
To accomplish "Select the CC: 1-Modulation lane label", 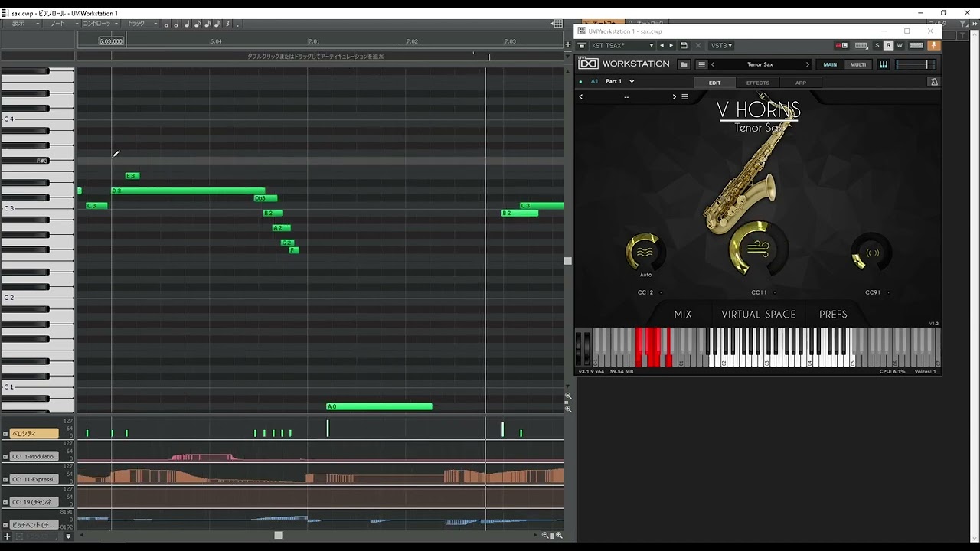I will click(34, 457).
